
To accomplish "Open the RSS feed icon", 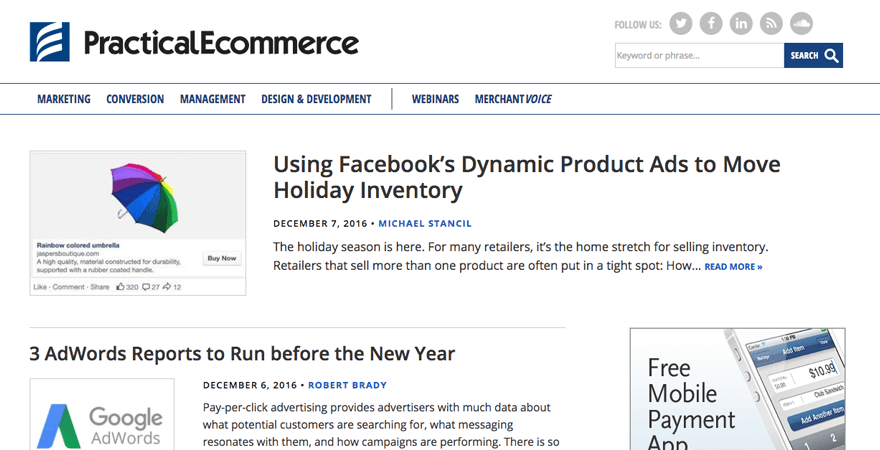I will (x=771, y=23).
